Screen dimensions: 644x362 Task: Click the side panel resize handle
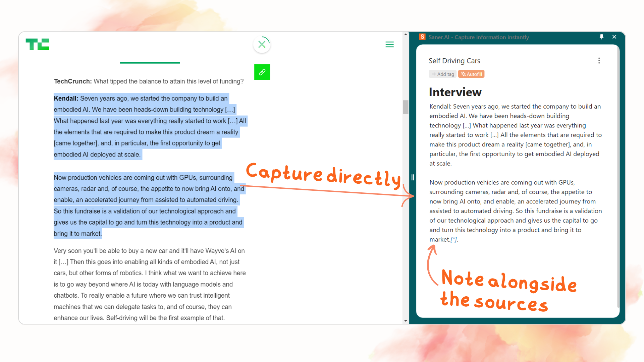413,177
